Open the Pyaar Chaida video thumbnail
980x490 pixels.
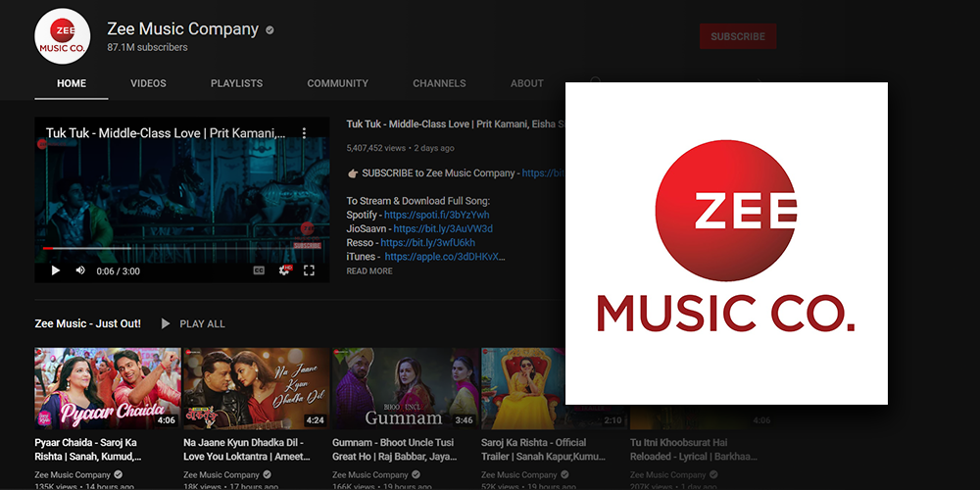click(108, 389)
